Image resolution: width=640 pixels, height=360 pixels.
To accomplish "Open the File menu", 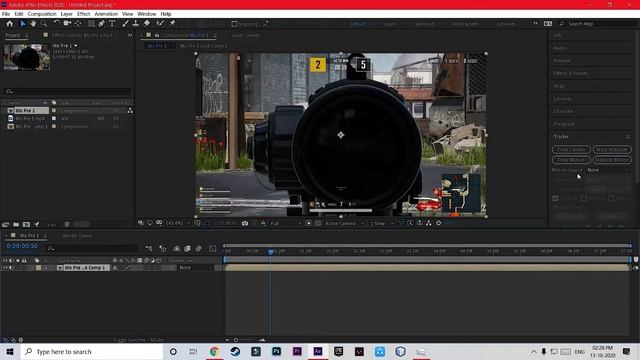I will pos(6,14).
